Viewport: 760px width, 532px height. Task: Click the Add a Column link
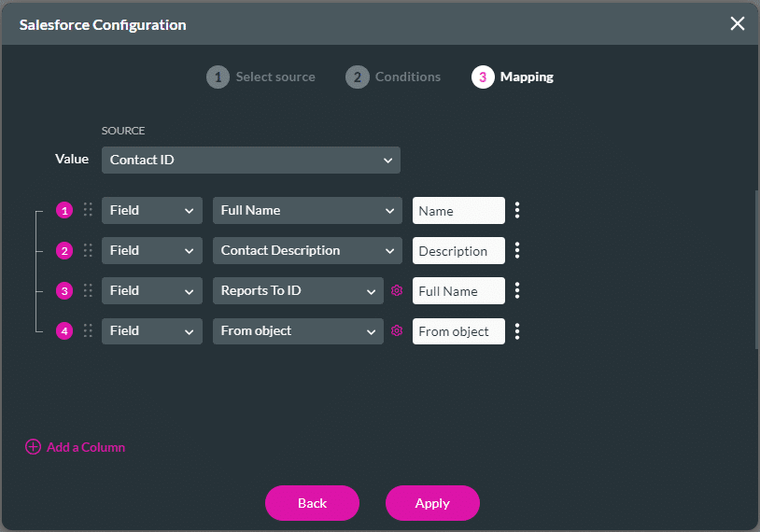75,447
